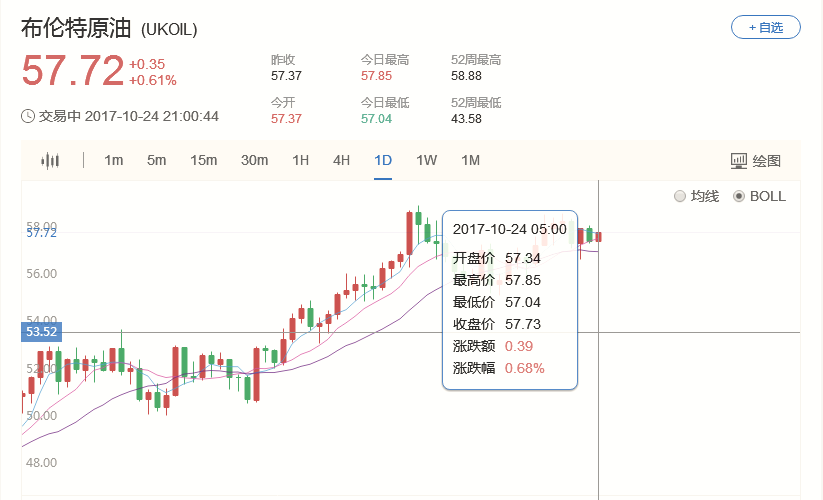The width and height of the screenshot is (823, 500).
Task: Switch to the 5m timeframe tab
Action: point(156,160)
